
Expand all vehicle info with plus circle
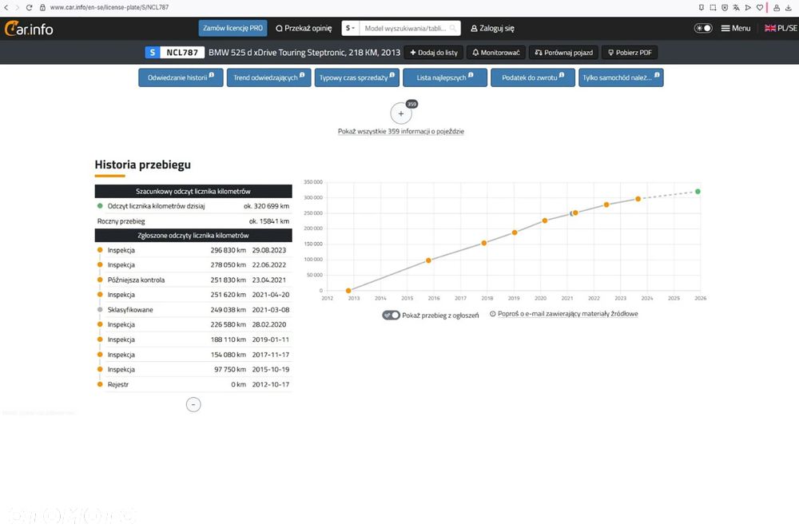coord(401,113)
